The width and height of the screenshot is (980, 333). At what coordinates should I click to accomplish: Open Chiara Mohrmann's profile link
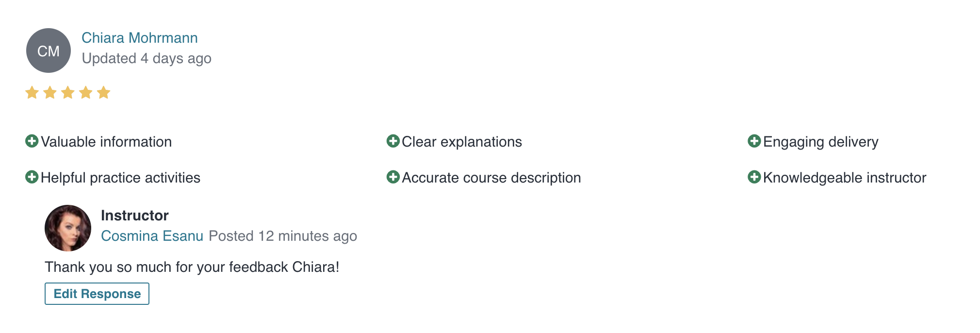coord(140,38)
